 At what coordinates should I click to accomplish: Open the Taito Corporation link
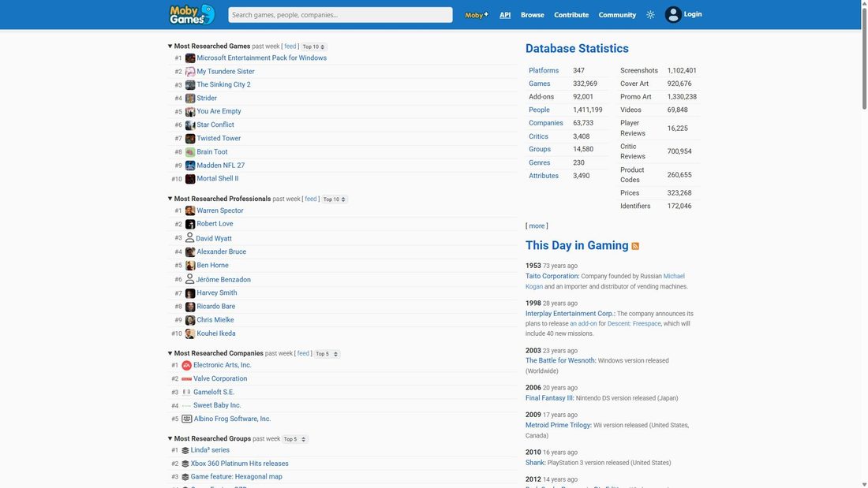[552, 276]
